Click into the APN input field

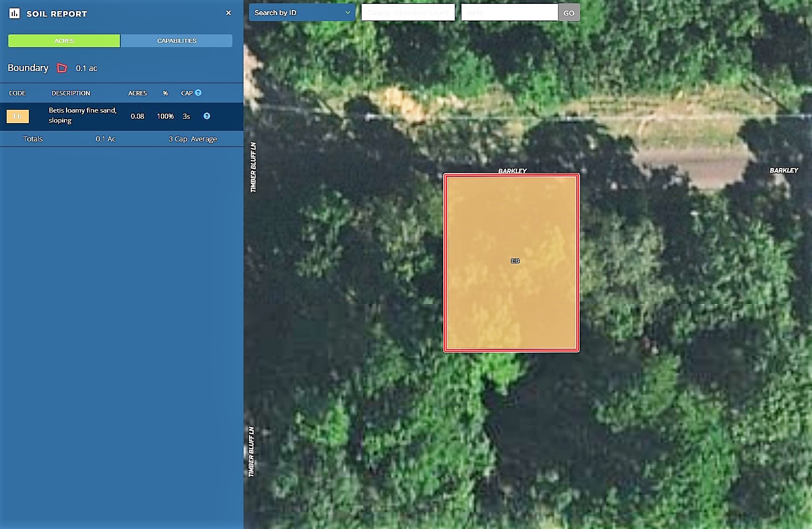509,13
